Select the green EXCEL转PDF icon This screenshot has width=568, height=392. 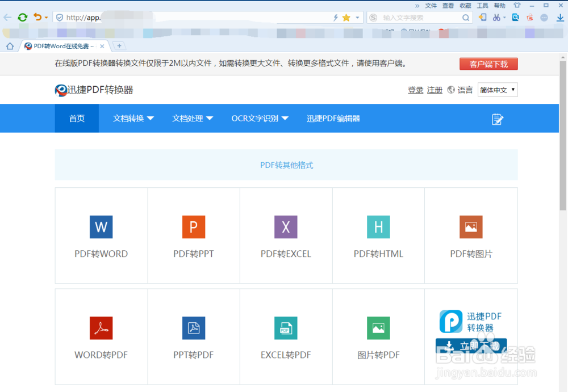(286, 328)
